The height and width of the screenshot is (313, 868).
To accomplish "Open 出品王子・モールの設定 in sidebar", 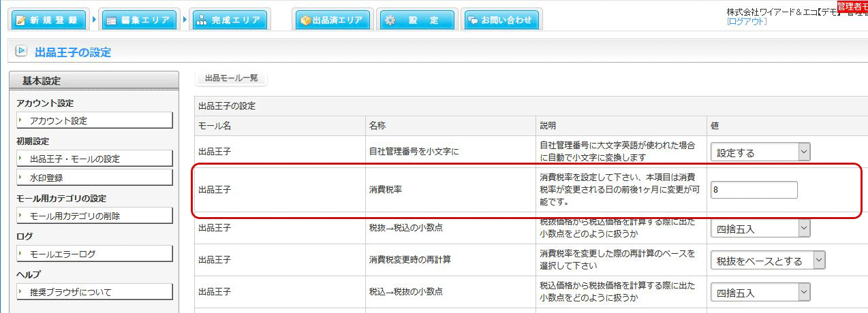I will pos(94,159).
